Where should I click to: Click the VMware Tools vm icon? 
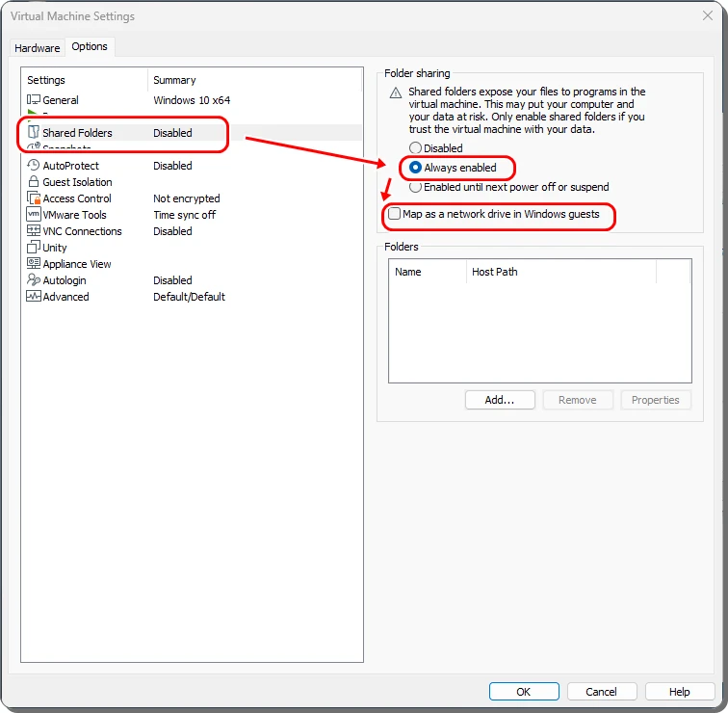(x=34, y=215)
